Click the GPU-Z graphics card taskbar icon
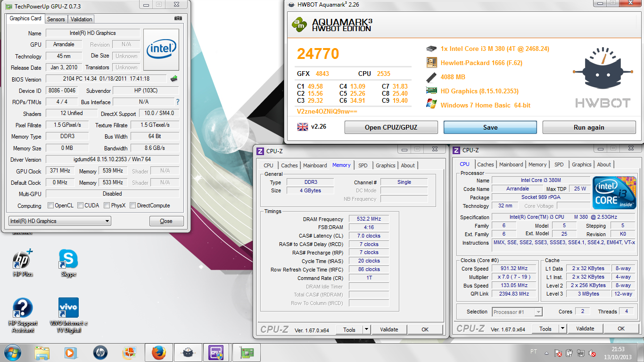This screenshot has height=362, width=644. (x=247, y=353)
